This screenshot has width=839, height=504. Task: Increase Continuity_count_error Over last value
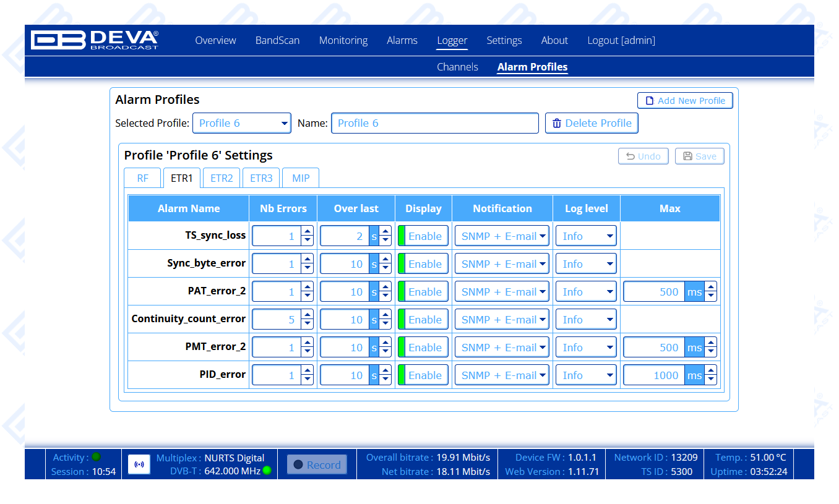[x=385, y=315]
